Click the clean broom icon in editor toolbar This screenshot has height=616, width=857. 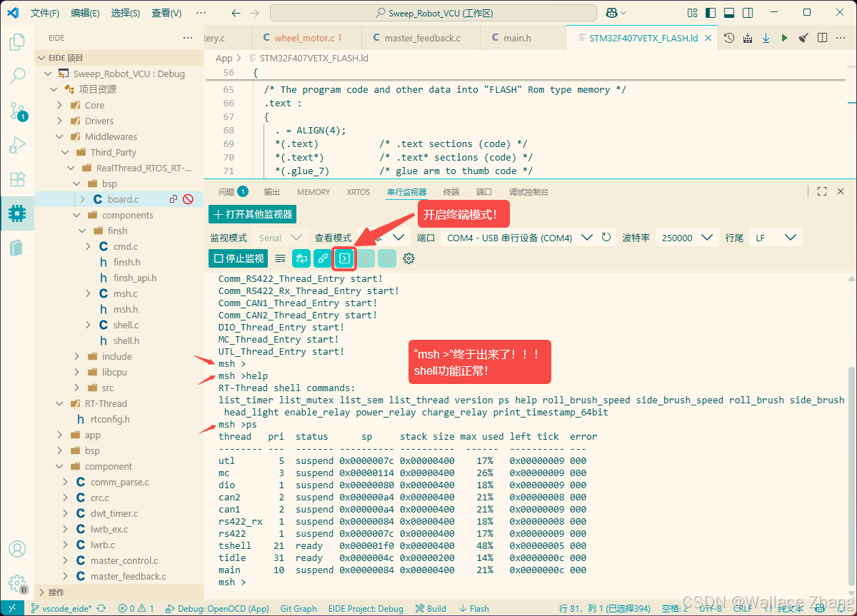pyautogui.click(x=803, y=38)
